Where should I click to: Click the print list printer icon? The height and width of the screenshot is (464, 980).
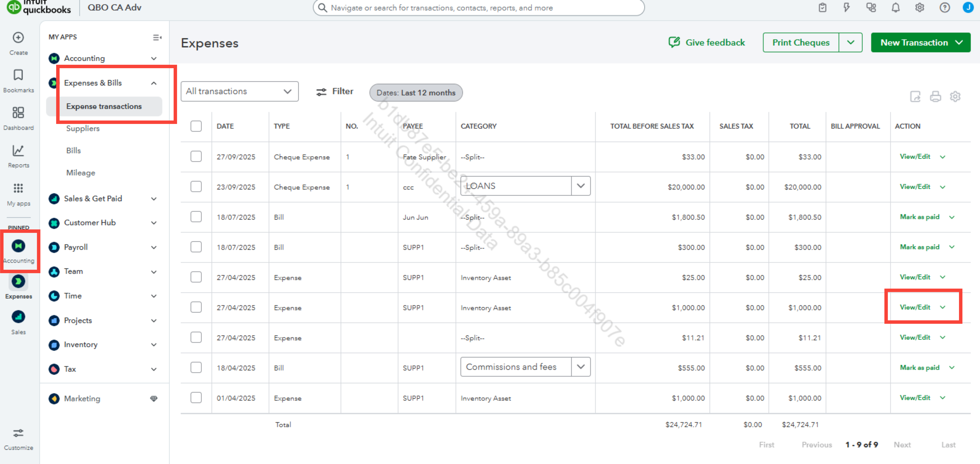point(935,96)
